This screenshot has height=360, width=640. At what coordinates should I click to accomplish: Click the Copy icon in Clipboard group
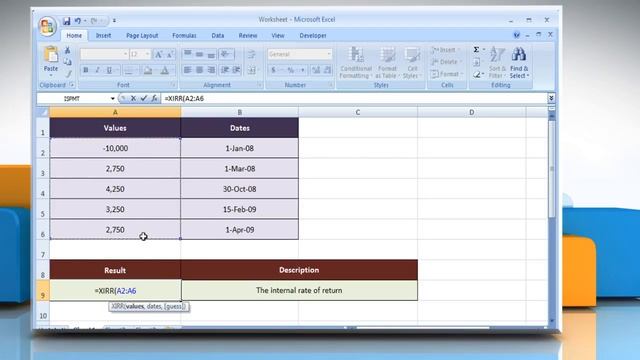[x=68, y=62]
